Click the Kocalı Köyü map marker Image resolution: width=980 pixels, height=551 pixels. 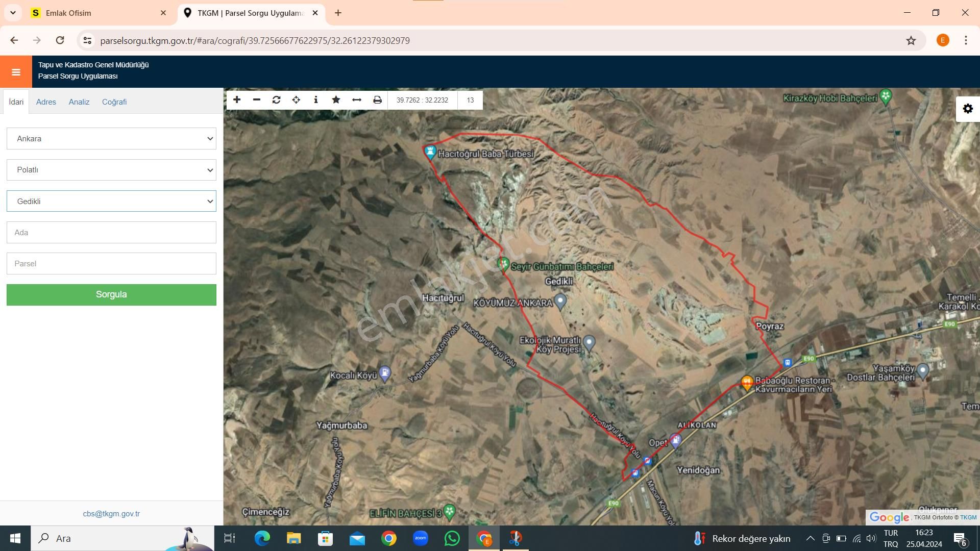click(385, 374)
